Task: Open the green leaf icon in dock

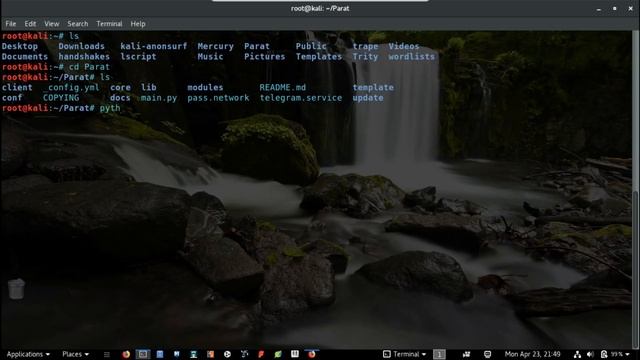Action: click(278, 354)
